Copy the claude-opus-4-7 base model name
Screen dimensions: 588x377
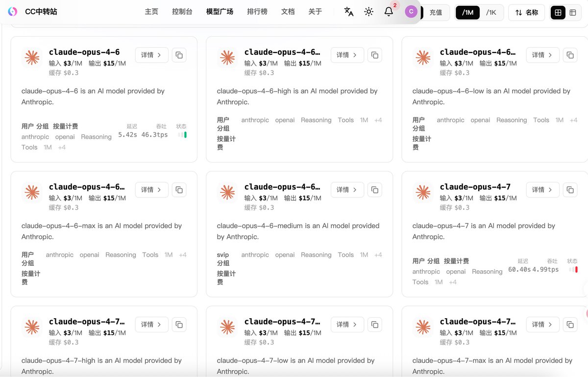click(570, 189)
